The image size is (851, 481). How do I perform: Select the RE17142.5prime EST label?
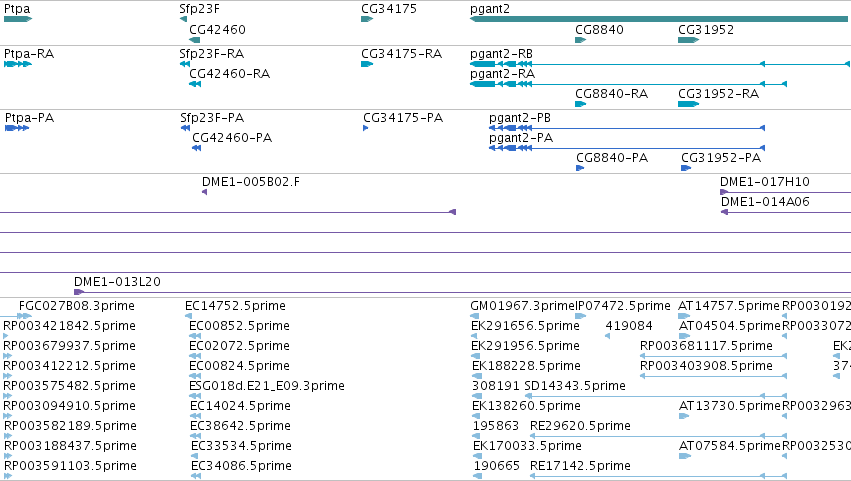tap(580, 466)
